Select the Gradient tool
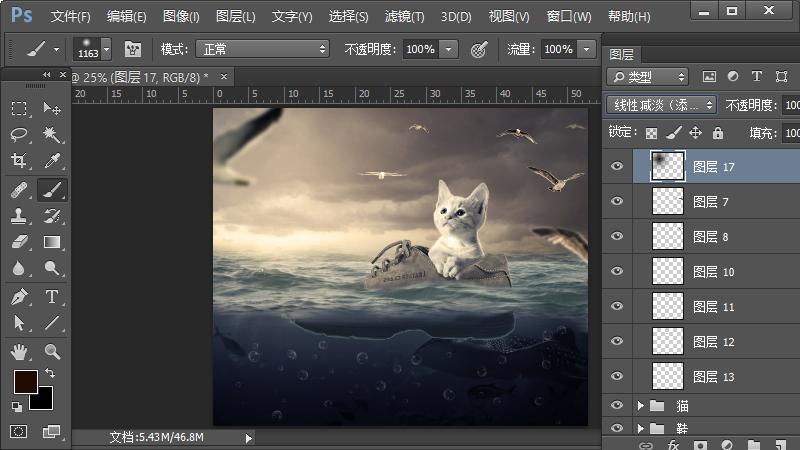 point(52,242)
